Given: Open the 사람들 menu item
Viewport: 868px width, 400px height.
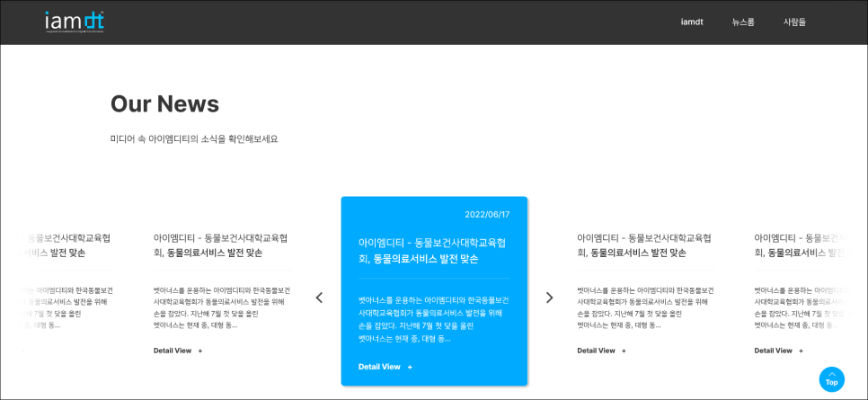Looking at the screenshot, I should coord(794,22).
